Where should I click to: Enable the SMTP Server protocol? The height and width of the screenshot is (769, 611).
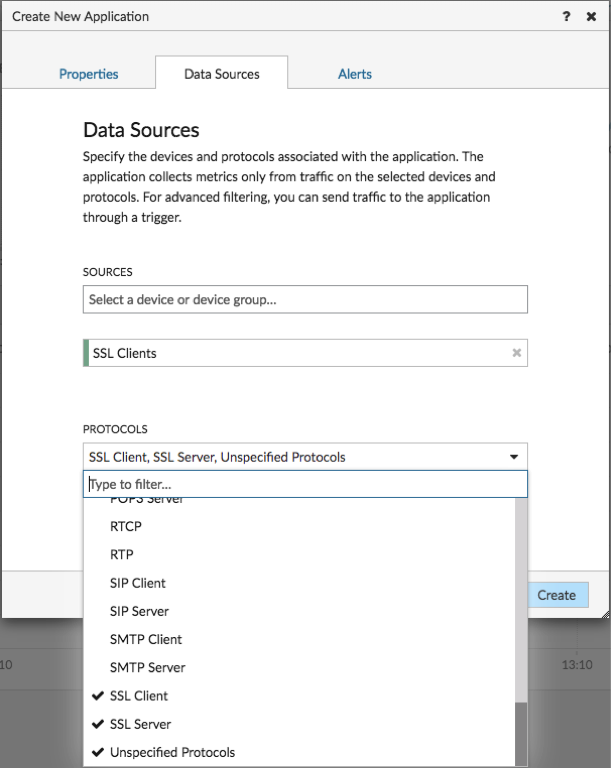click(x=299, y=667)
